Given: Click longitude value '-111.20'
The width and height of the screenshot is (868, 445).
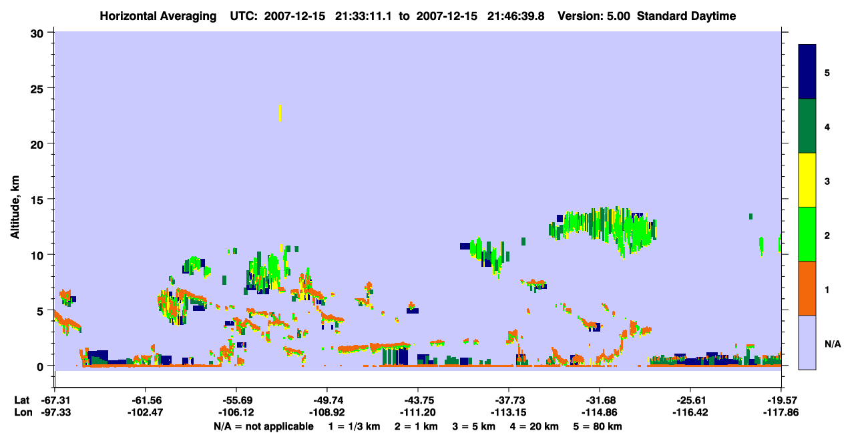Looking at the screenshot, I should 418,412.
